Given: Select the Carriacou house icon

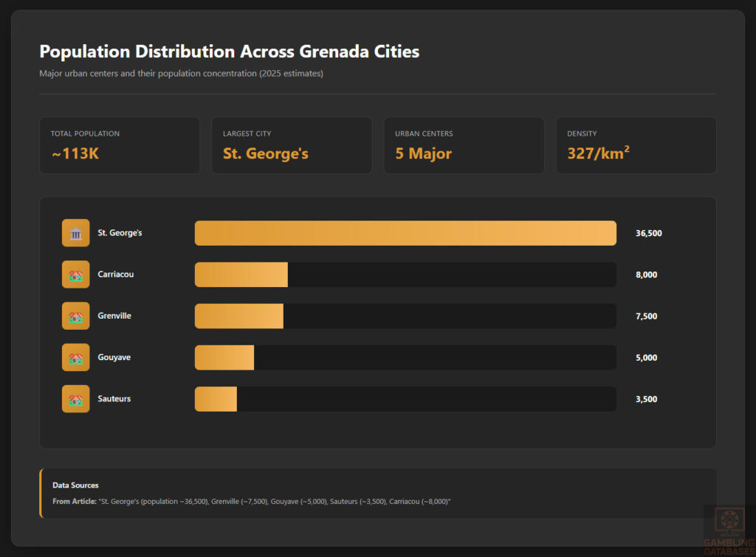Looking at the screenshot, I should point(75,274).
